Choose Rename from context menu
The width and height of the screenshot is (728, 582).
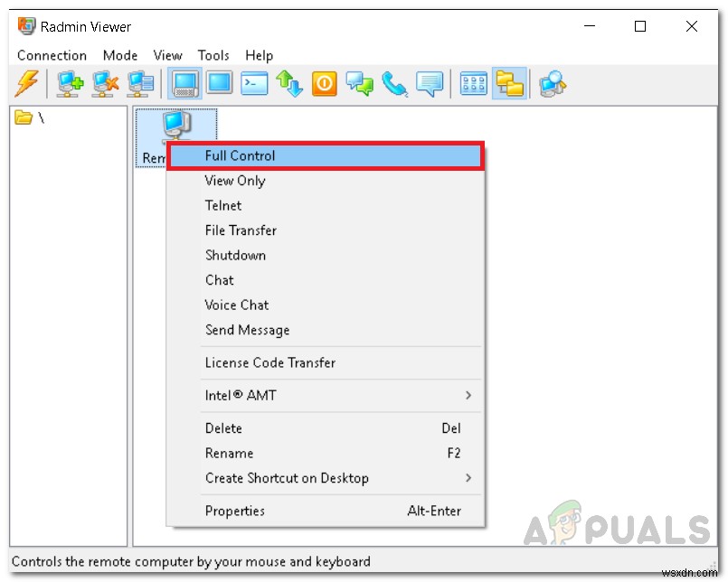click(x=325, y=453)
